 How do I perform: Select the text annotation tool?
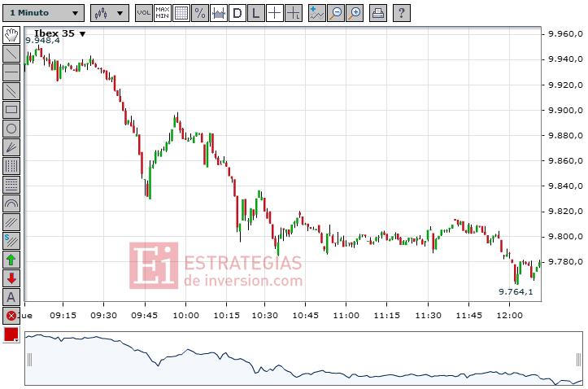coord(11,297)
